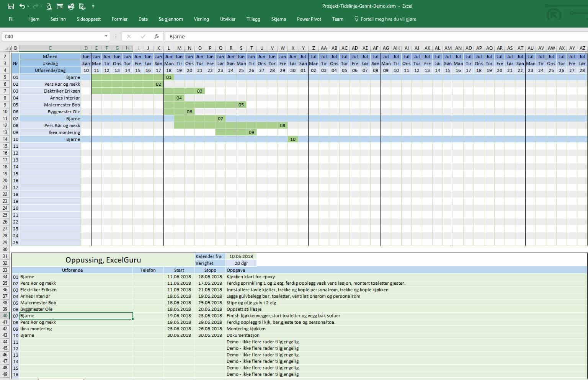Select the selected cell C40 'Bjarne'
Image resolution: width=588 pixels, height=380 pixels.
point(76,316)
